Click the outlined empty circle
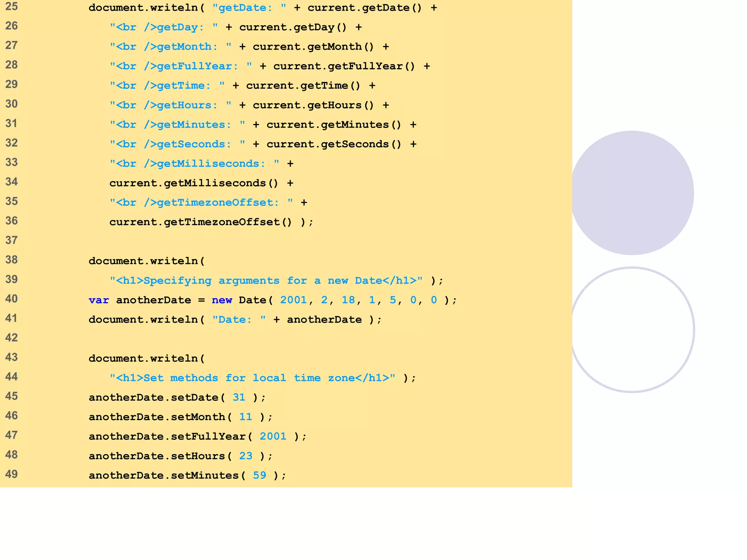 [x=632, y=330]
